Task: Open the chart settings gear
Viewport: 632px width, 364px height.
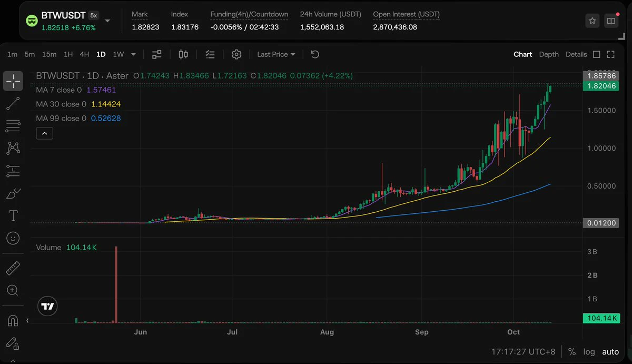Action: 236,54
